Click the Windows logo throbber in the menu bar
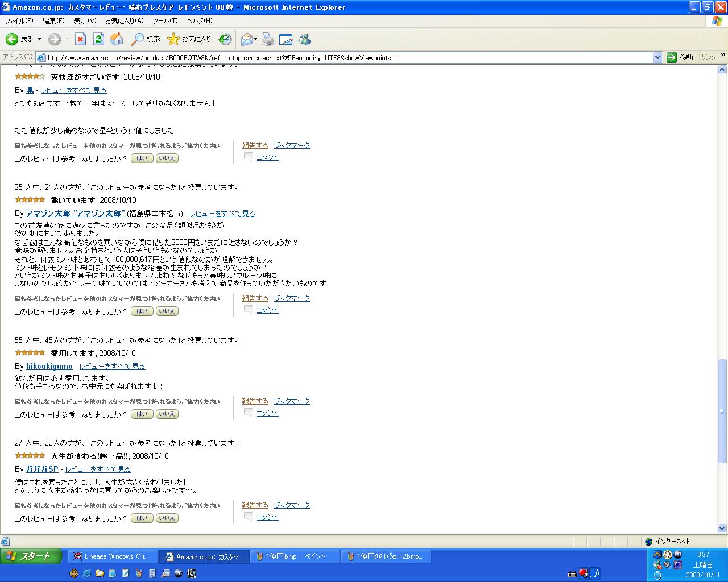 point(717,21)
